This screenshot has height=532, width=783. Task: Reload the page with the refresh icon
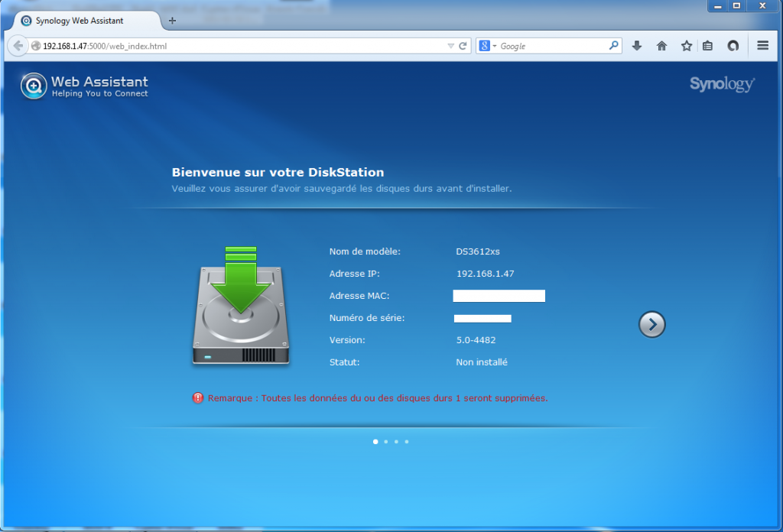463,46
